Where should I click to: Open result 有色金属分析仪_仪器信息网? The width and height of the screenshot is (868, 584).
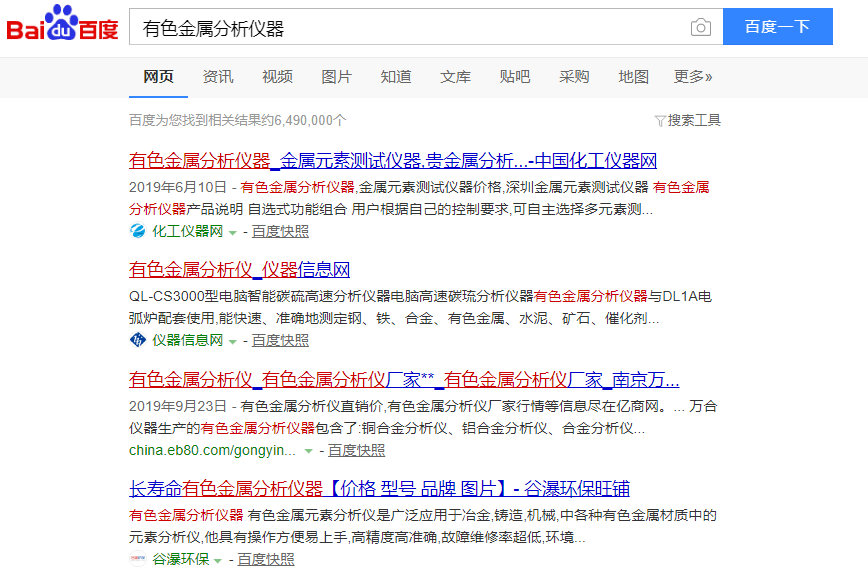(x=239, y=270)
